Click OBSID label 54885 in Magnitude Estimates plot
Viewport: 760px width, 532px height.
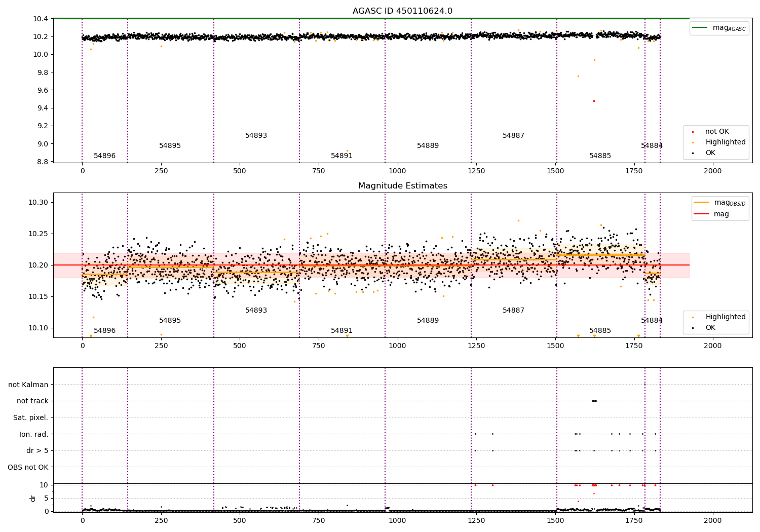[x=600, y=331]
